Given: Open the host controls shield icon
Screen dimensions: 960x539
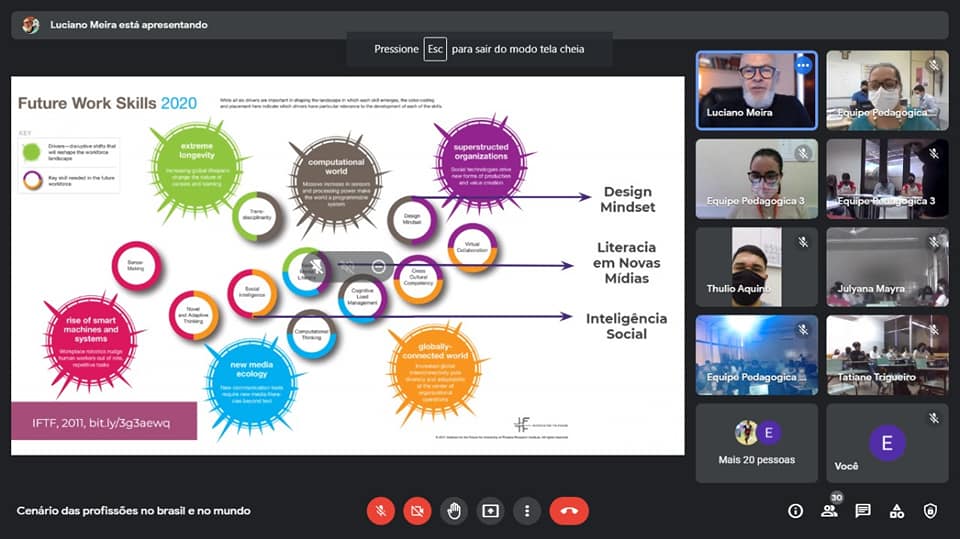Looking at the screenshot, I should pyautogui.click(x=930, y=511).
